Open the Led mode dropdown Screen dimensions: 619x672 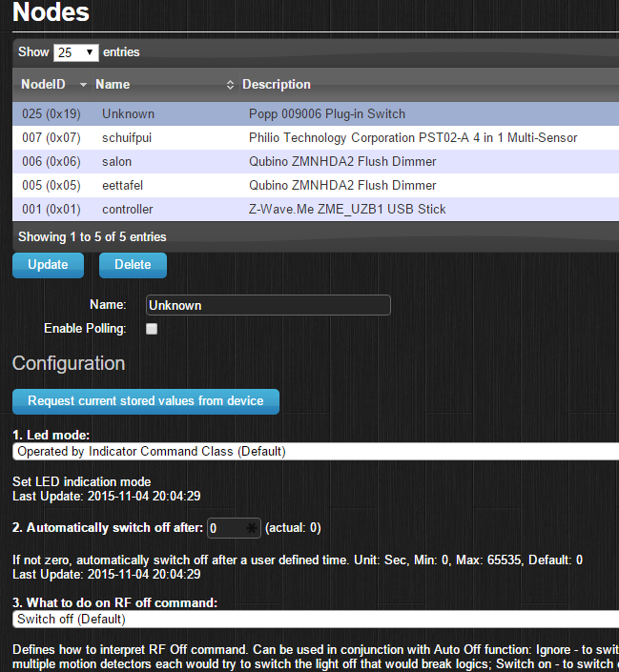316,451
